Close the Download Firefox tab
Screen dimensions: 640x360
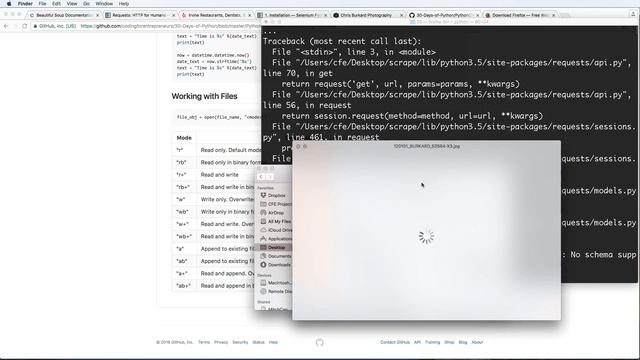point(553,15)
